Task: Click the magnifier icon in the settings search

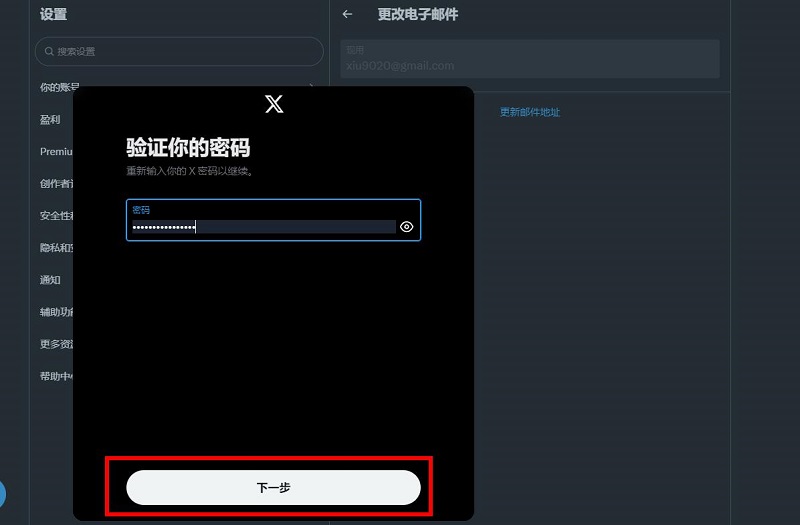Action: 49,52
